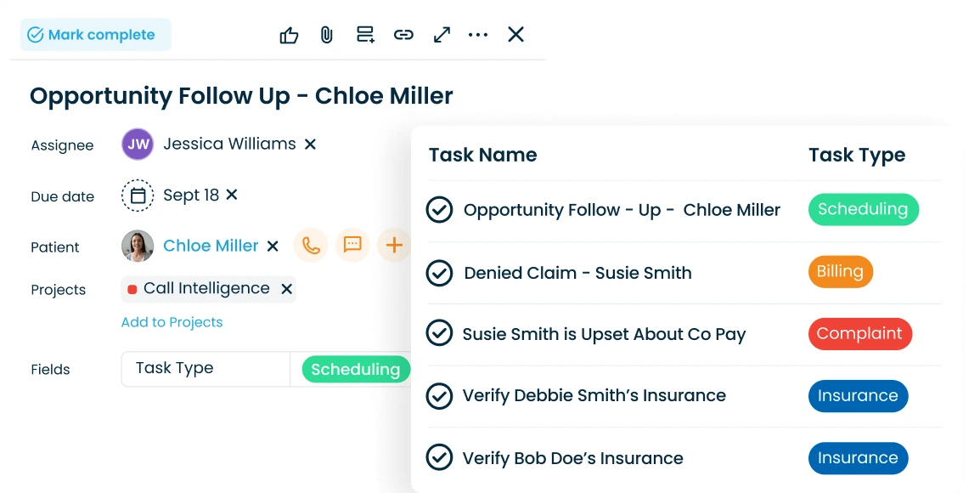Click the paperclip attachment icon
The image size is (980, 493).
click(326, 36)
